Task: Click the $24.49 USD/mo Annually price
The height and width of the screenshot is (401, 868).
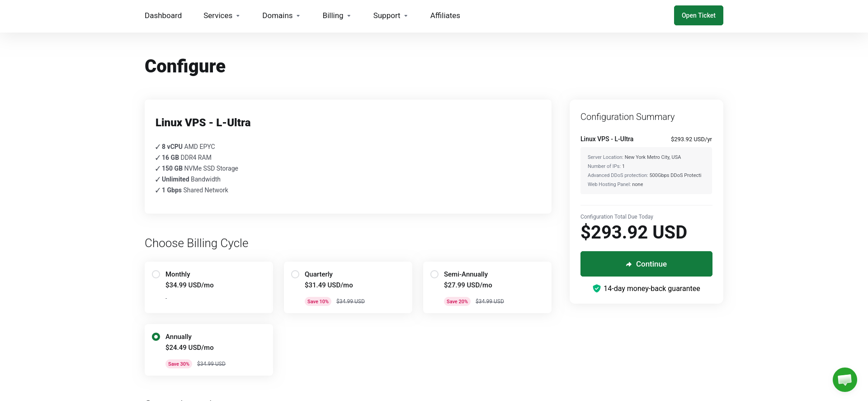Action: click(x=189, y=348)
